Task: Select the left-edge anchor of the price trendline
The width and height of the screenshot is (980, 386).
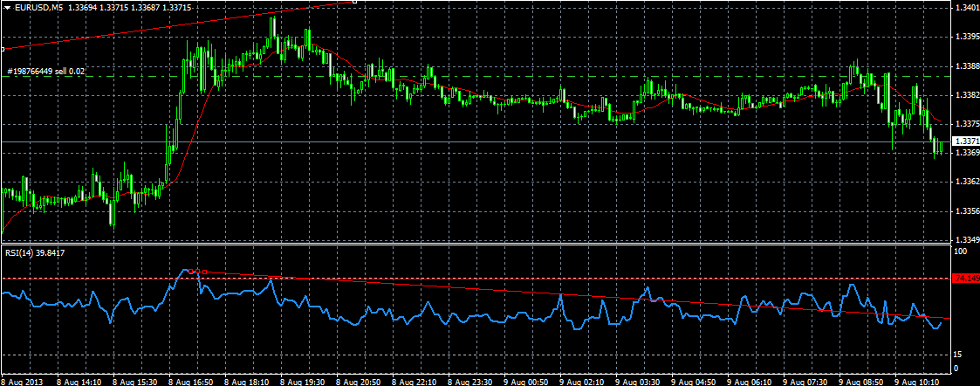Action: 2,49
